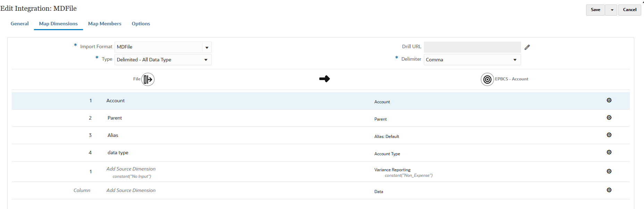The height and width of the screenshot is (209, 644).
Task: Click the EPBCS target application icon
Action: click(x=487, y=79)
